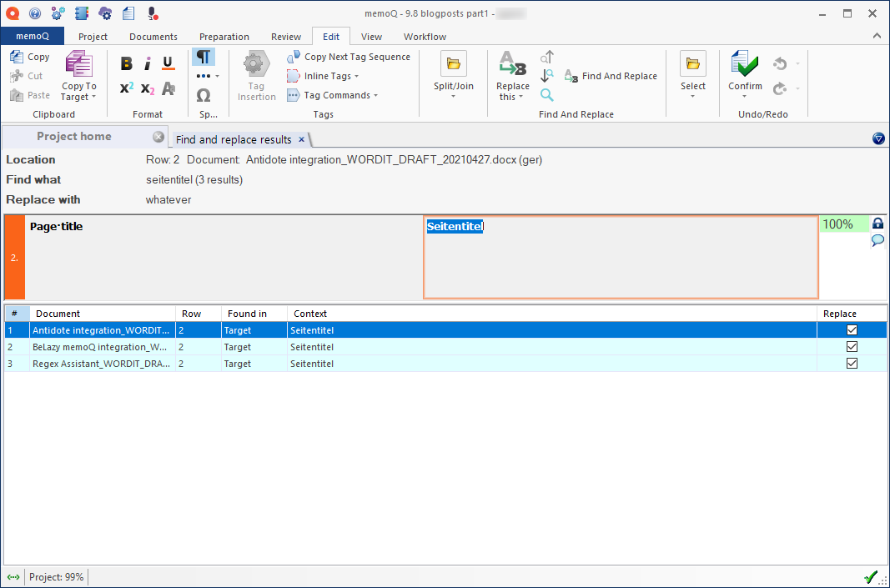Select the Find and replace results tab close button
This screenshot has width=890, height=588.
[300, 138]
